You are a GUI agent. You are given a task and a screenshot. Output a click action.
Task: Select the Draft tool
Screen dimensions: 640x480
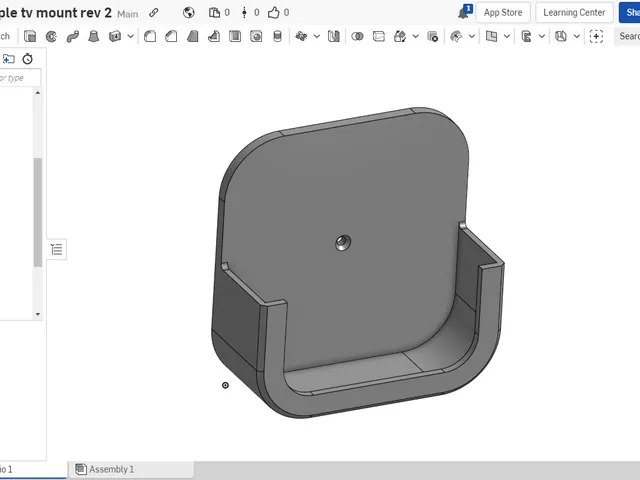coord(192,36)
